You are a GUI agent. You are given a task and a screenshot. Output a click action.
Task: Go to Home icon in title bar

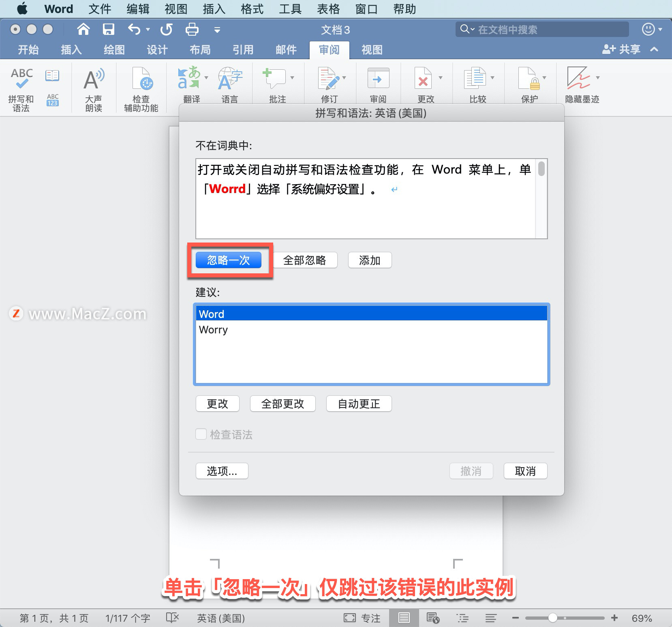tap(83, 29)
